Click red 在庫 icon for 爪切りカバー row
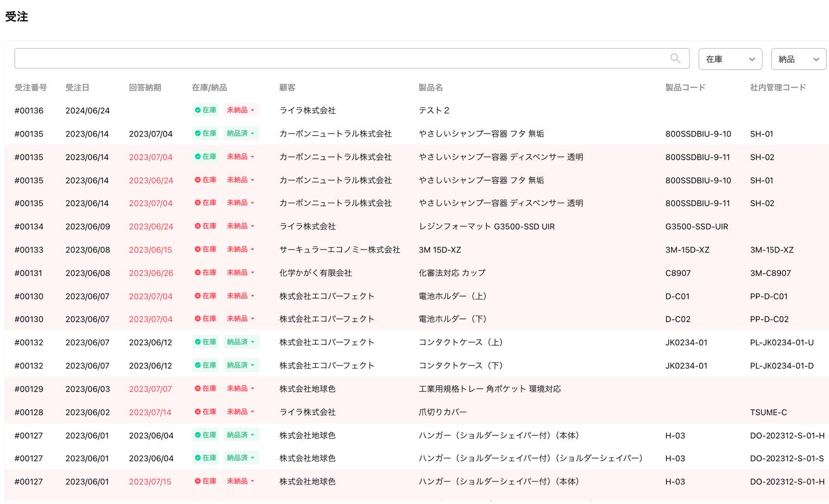Image resolution: width=829 pixels, height=504 pixels. [x=198, y=412]
